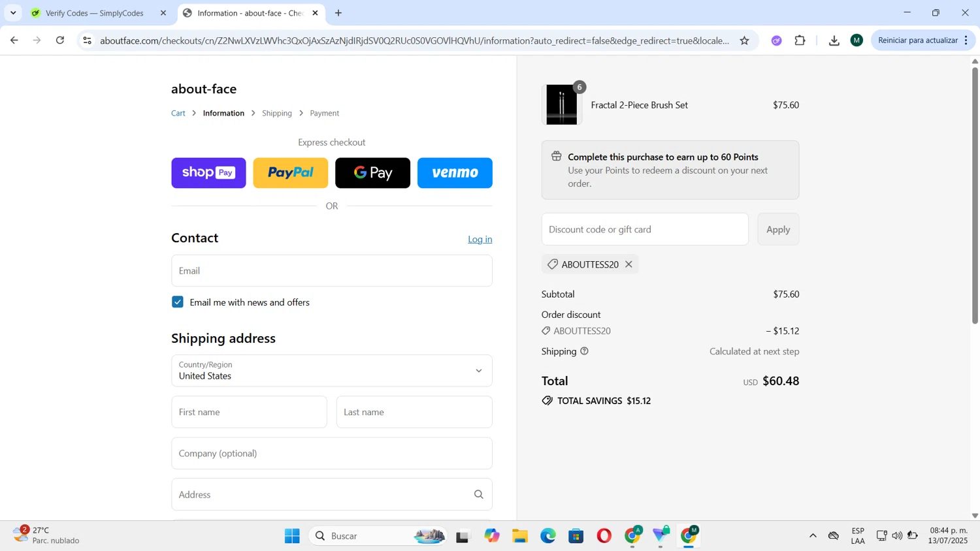
Task: Open Microsoft Store from the taskbar
Action: (x=576, y=536)
